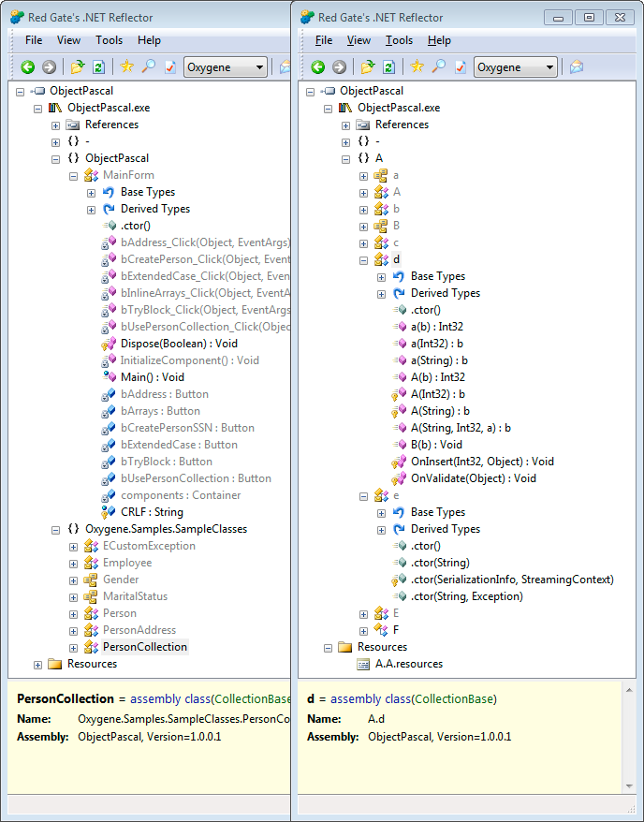This screenshot has height=822, width=644.
Task: Click Open assembly icon in right window
Action: 368,66
